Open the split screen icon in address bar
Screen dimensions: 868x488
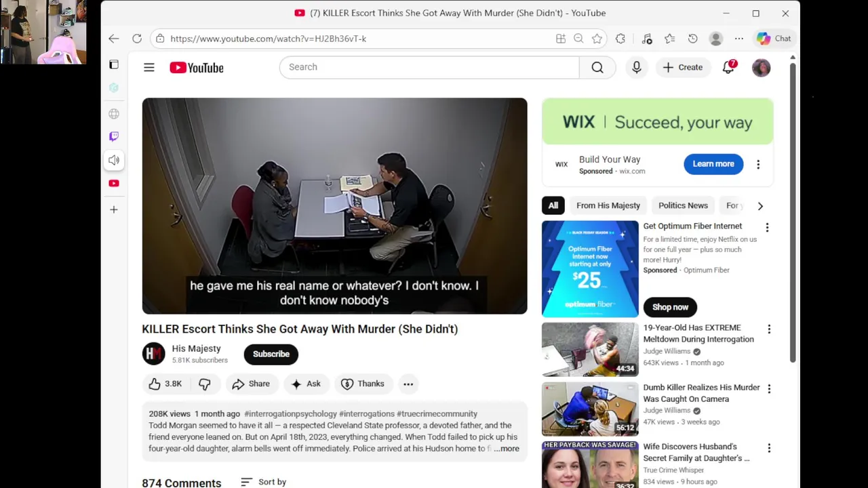(x=561, y=39)
